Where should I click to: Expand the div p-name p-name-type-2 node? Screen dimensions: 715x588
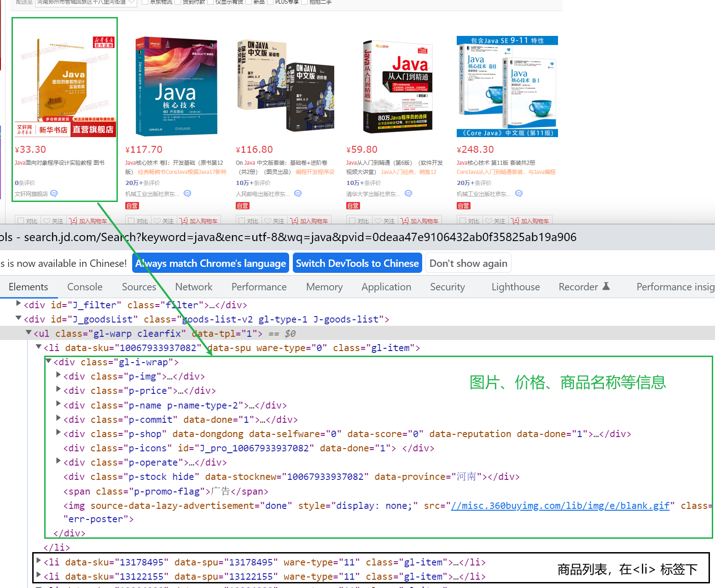[x=58, y=404]
